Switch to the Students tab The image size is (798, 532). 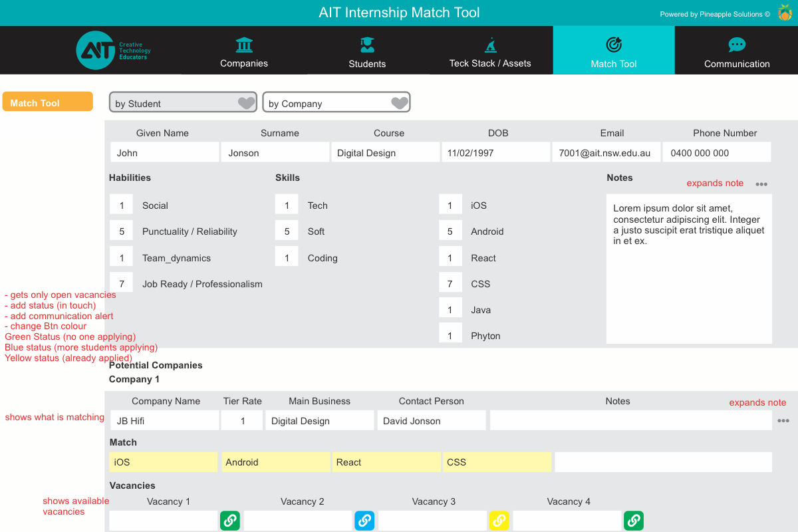pos(367,52)
